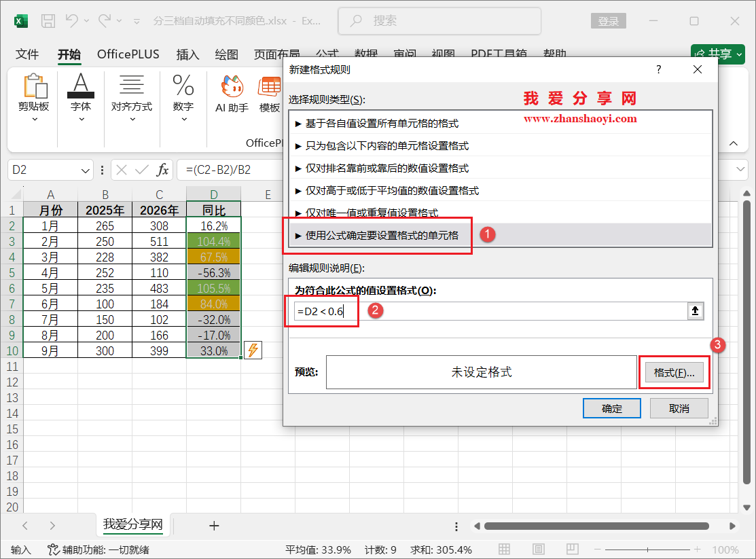Open the 对齐方式 alignment group
756x559 pixels.
pyautogui.click(x=132, y=98)
